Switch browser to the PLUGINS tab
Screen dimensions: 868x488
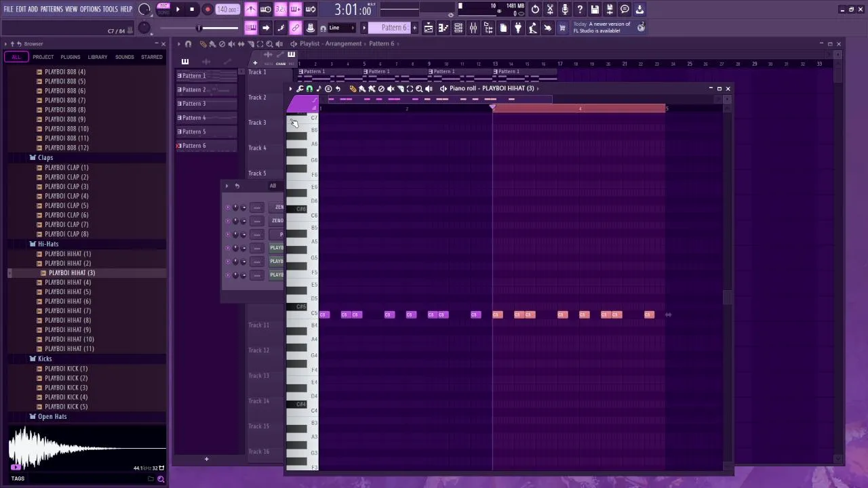70,57
